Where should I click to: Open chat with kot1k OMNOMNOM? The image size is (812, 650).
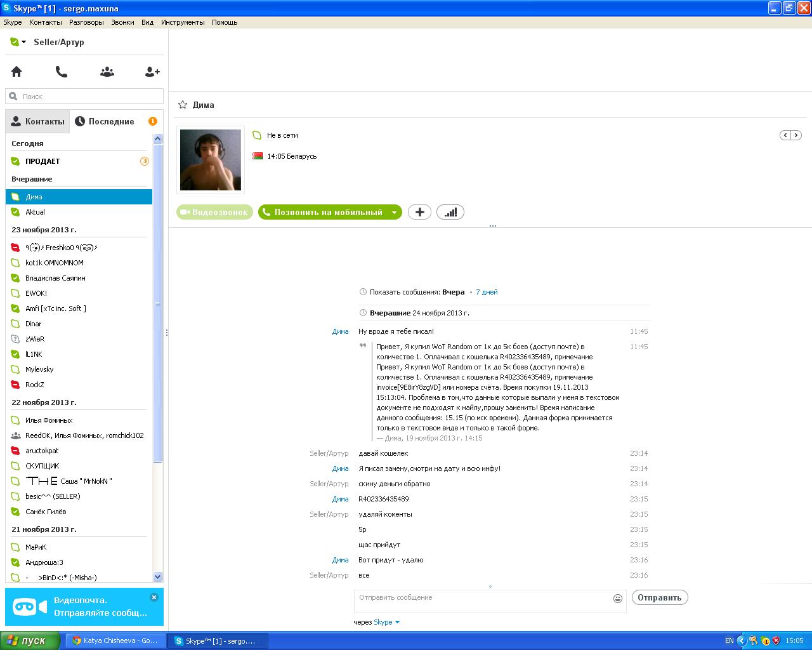pos(79,263)
